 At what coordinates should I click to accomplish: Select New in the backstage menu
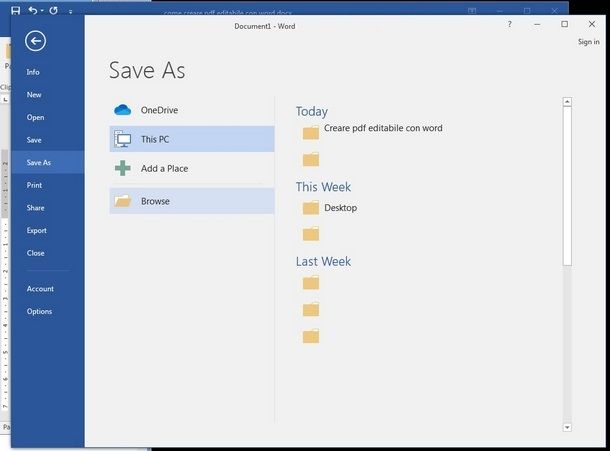(34, 95)
